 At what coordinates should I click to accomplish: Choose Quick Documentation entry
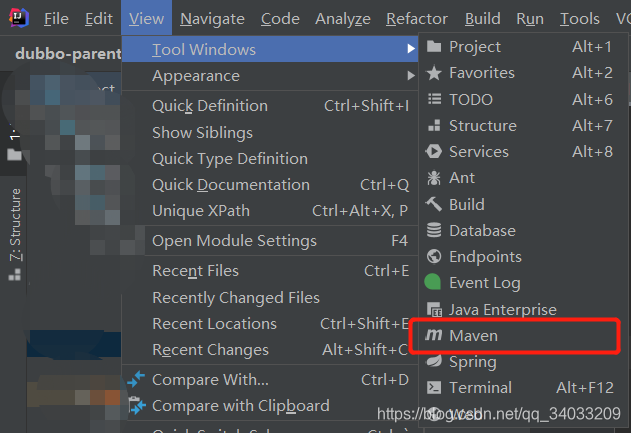click(270, 185)
